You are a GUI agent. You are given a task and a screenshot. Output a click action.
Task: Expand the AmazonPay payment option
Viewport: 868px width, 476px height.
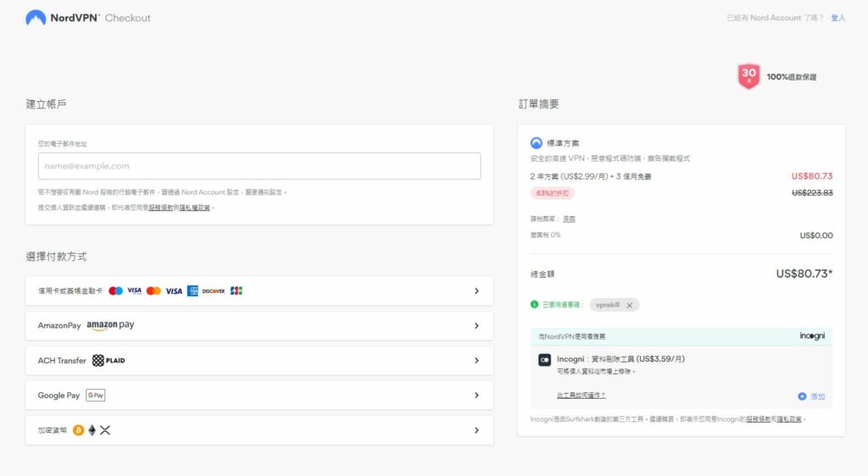coord(476,325)
